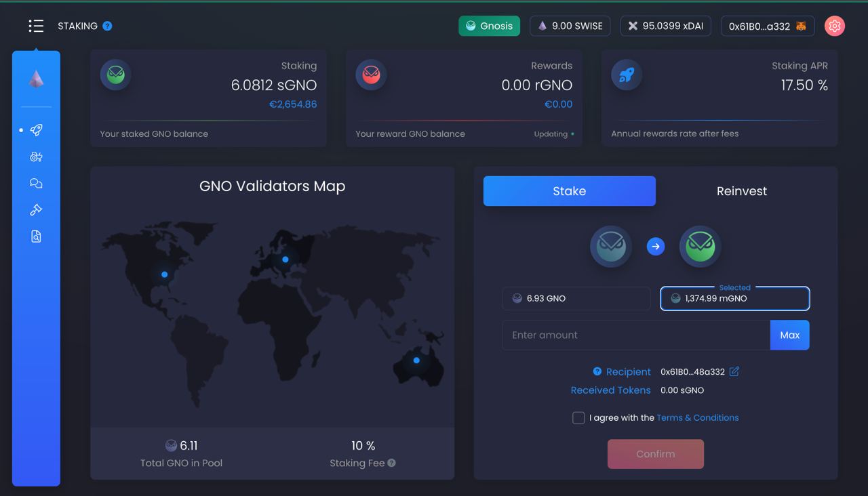Click the Recipient help question mark icon
The width and height of the screenshot is (868, 496).
click(x=597, y=371)
